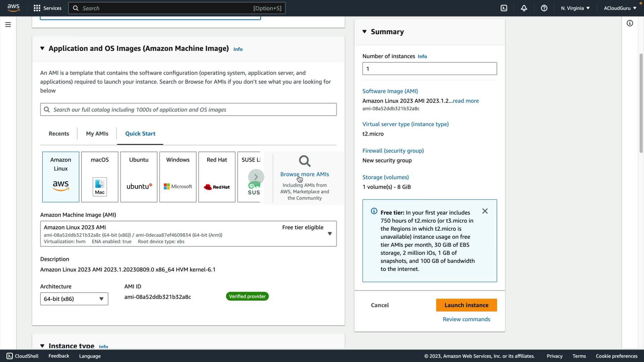The image size is (644, 362).
Task: Dismiss the Free tier info box
Action: coord(485,211)
